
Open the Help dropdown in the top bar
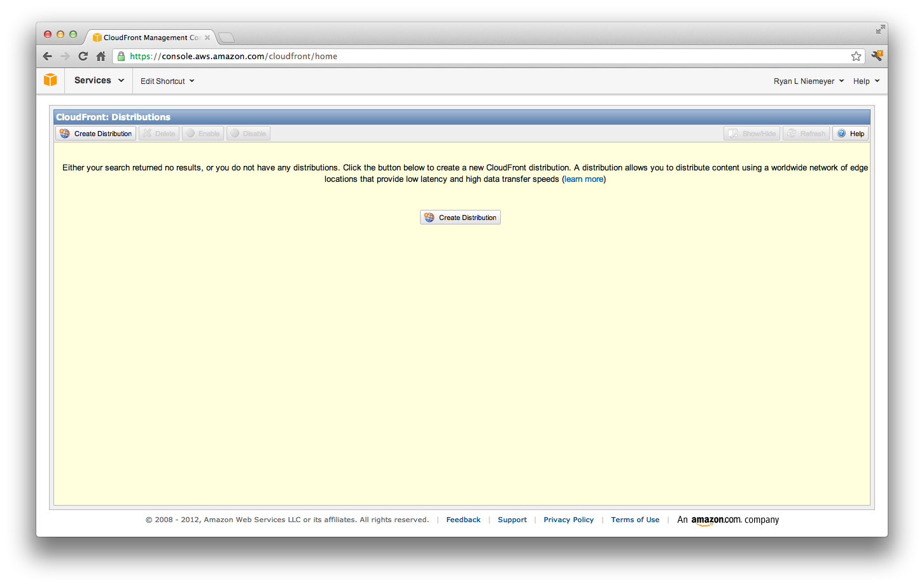[x=867, y=81]
